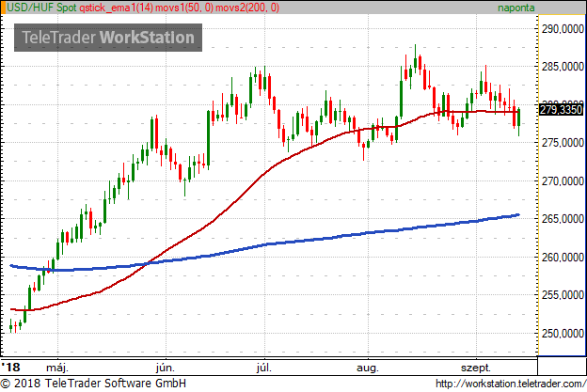The width and height of the screenshot is (587, 392).
Task: Click the aug. month axis label
Action: [368, 368]
